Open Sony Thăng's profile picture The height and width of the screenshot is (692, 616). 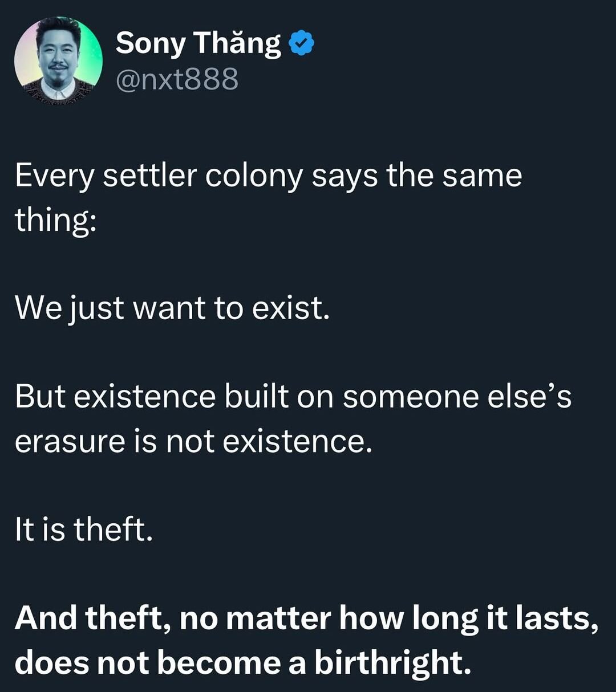tap(58, 60)
